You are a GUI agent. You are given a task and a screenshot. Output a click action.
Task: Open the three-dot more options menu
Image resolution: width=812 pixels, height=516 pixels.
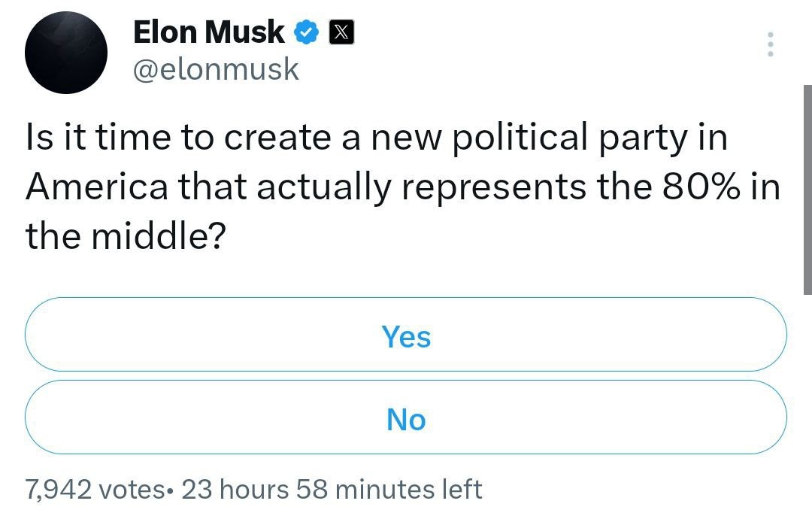768,45
